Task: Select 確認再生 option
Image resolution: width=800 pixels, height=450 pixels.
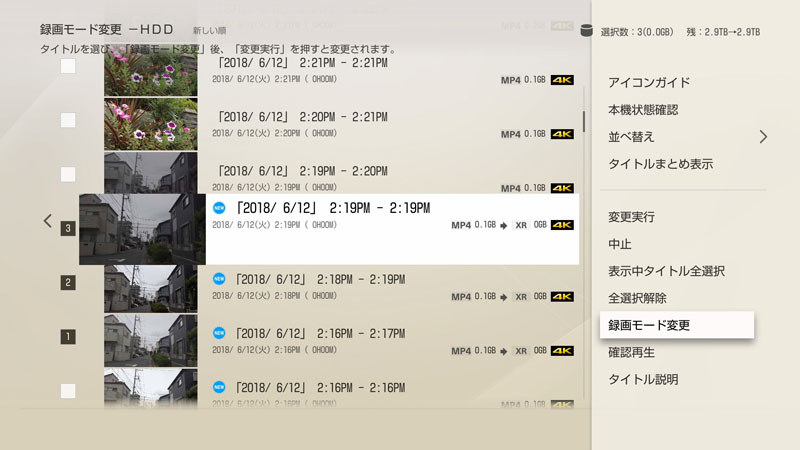Action: click(x=631, y=352)
